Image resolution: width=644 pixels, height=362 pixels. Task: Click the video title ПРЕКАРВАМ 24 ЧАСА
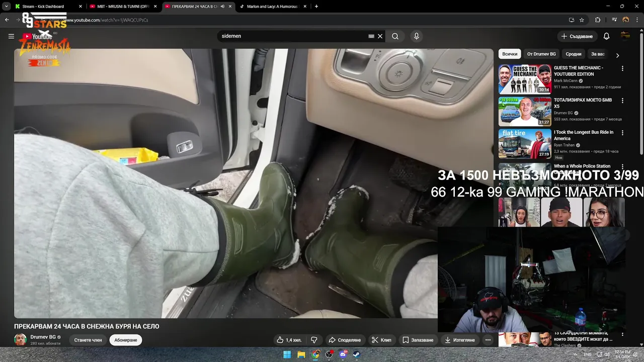click(87, 326)
